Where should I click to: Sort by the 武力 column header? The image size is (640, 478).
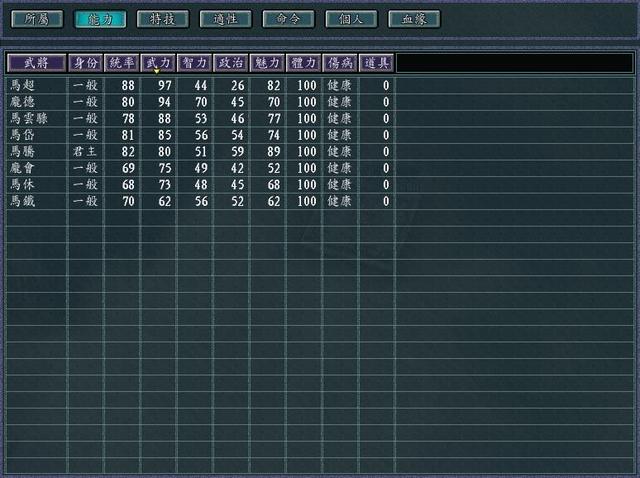(158, 63)
